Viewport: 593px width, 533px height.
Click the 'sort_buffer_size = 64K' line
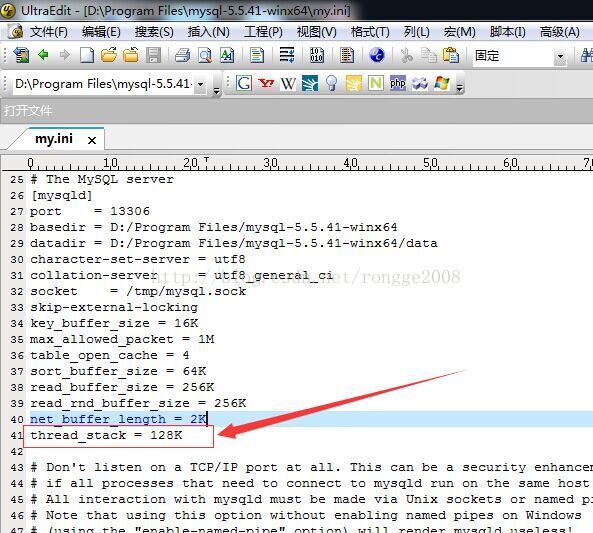click(118, 371)
